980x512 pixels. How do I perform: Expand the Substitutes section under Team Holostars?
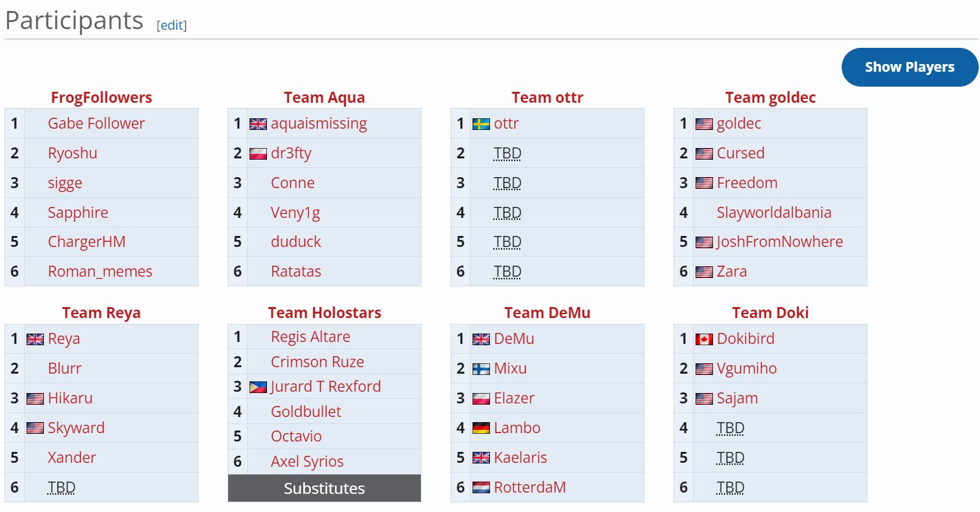point(325,488)
